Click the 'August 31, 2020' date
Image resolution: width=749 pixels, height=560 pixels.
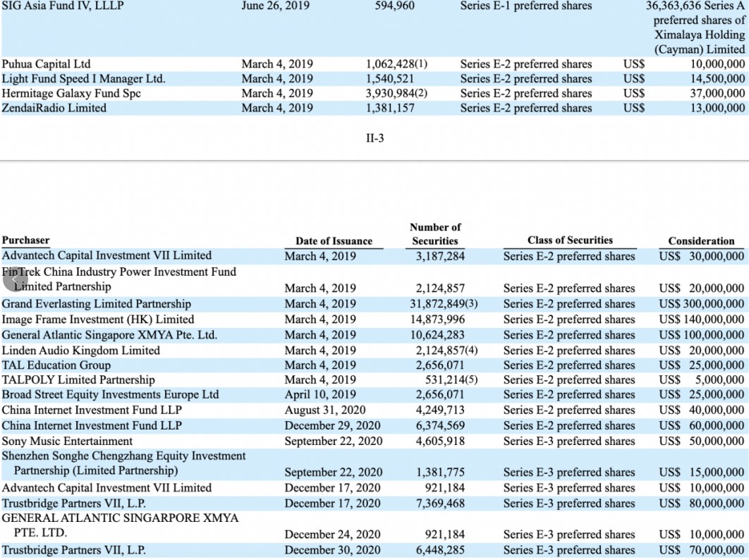point(325,410)
